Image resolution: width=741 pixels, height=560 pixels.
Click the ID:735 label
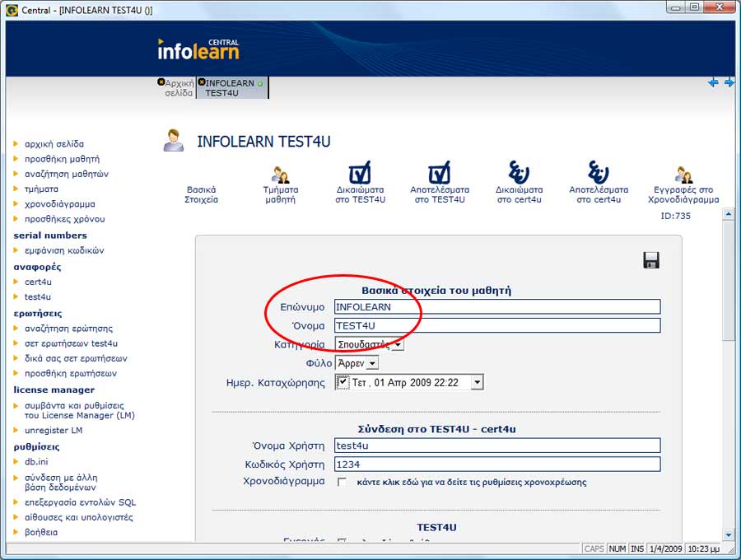click(x=675, y=216)
